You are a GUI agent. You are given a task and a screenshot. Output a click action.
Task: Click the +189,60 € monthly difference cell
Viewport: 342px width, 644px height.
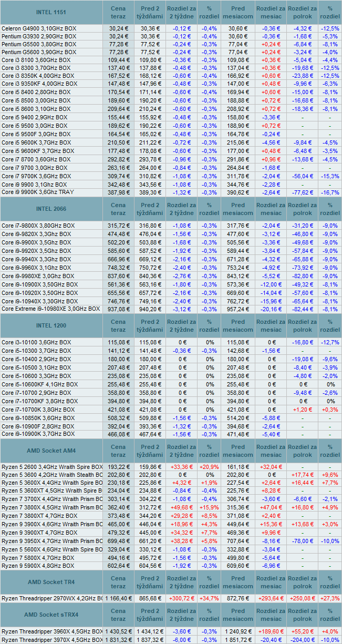point(271,631)
